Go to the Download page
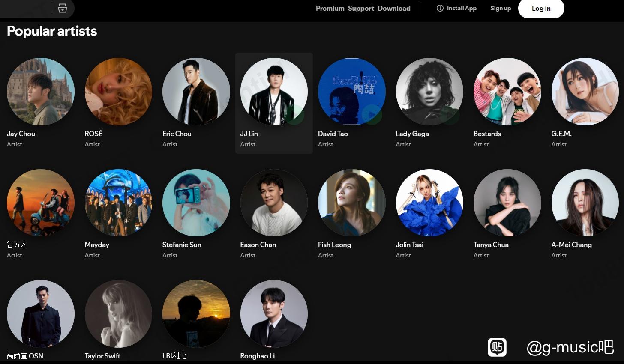The image size is (624, 364). coord(394,8)
